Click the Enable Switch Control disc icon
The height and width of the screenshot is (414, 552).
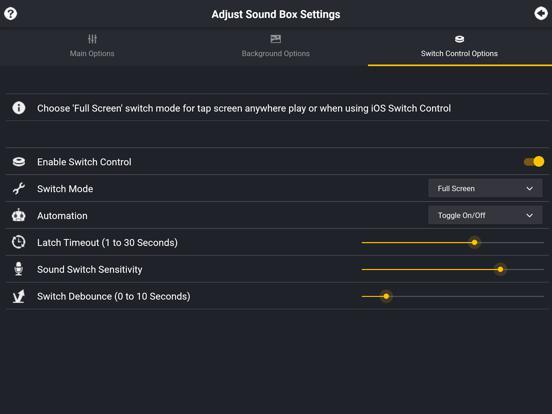click(19, 162)
